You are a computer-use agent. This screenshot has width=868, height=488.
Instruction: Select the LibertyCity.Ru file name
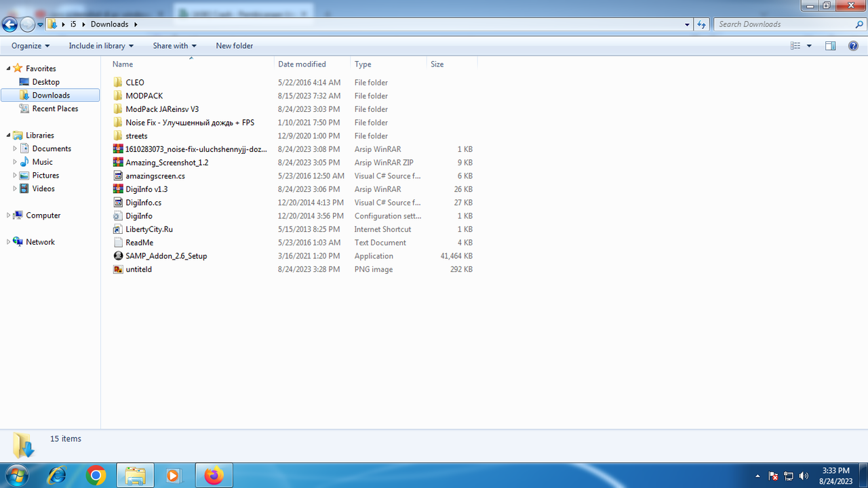[x=149, y=229]
